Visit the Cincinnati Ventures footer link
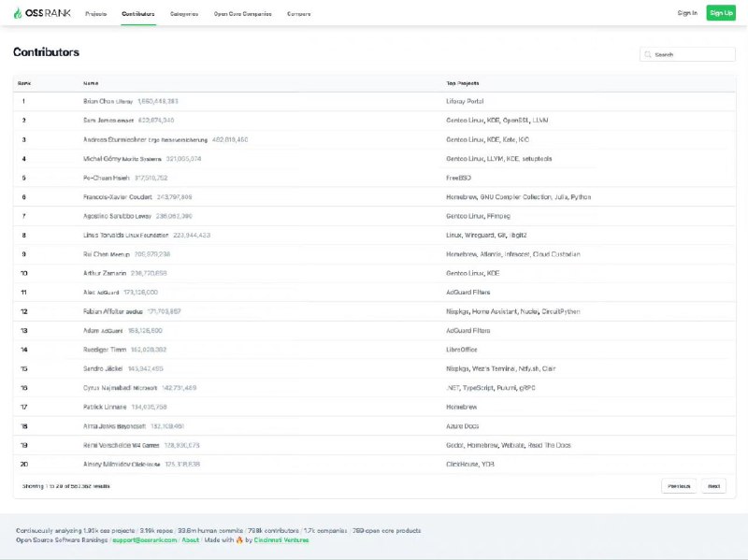Image resolution: width=748 pixels, height=560 pixels. click(x=281, y=540)
